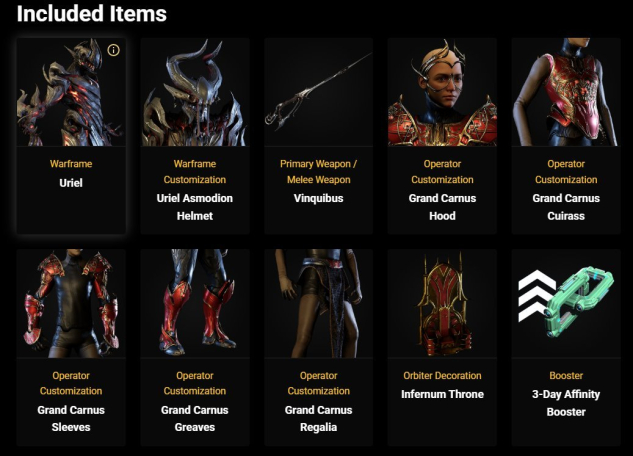View the Grand Carnus Hood picture
Image resolution: width=633 pixels, height=456 pixels.
442,92
